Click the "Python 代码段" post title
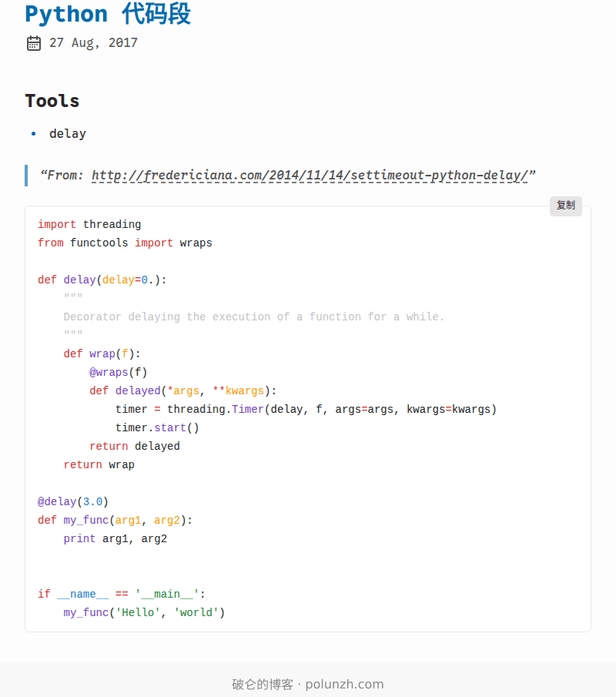This screenshot has height=697, width=616. [108, 14]
